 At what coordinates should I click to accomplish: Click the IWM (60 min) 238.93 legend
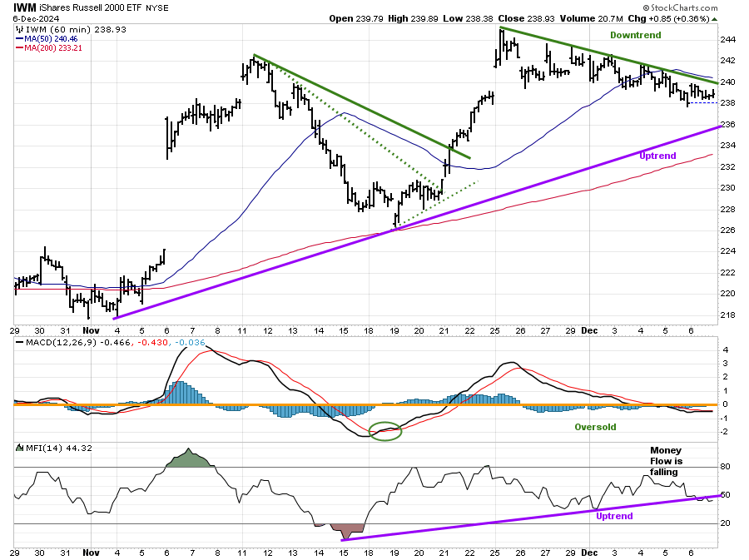76,30
